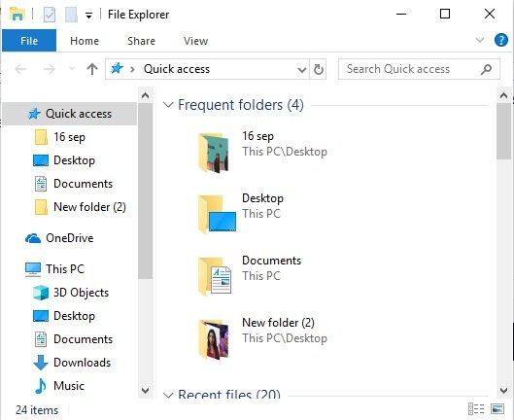Switch to the View ribbon tab
Screen dimensions: 514x420
[195, 41]
